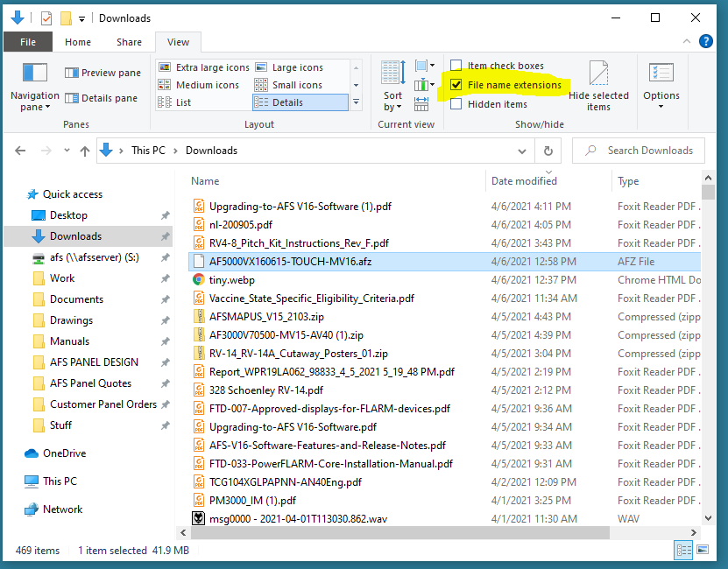The image size is (728, 569).
Task: Open the Share ribbon tab
Action: click(x=129, y=42)
